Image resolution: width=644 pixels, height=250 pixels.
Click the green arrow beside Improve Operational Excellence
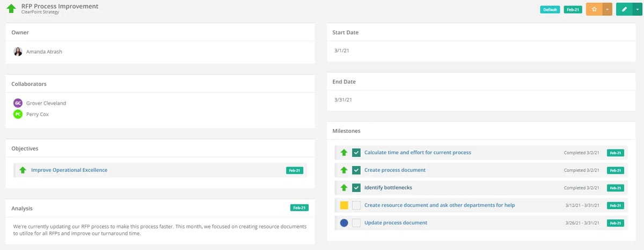23,170
